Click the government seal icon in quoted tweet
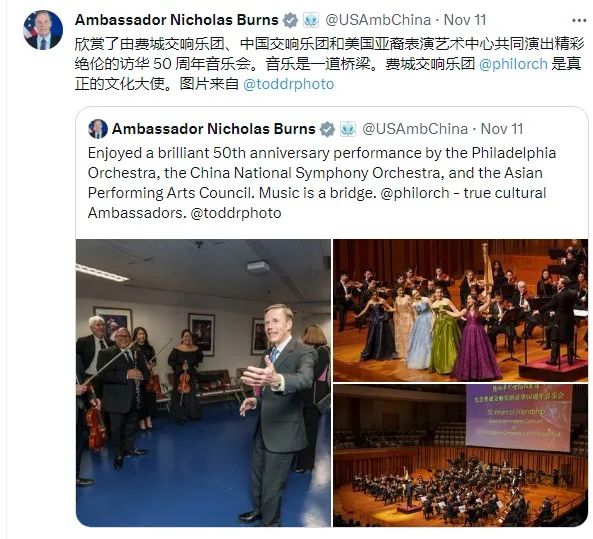This screenshot has width=593, height=539. pyautogui.click(x=348, y=129)
